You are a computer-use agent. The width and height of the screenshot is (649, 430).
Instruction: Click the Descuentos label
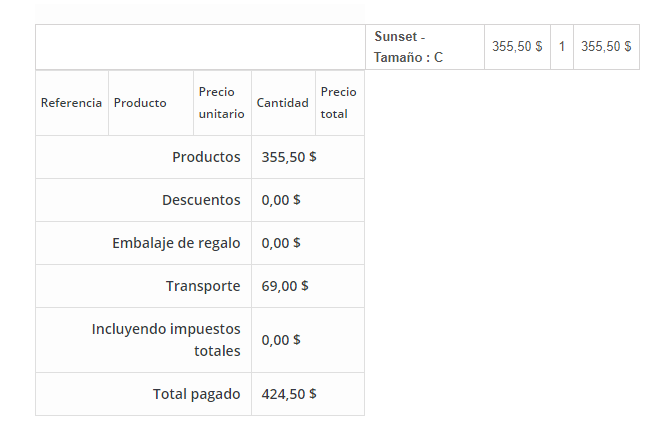coord(201,200)
